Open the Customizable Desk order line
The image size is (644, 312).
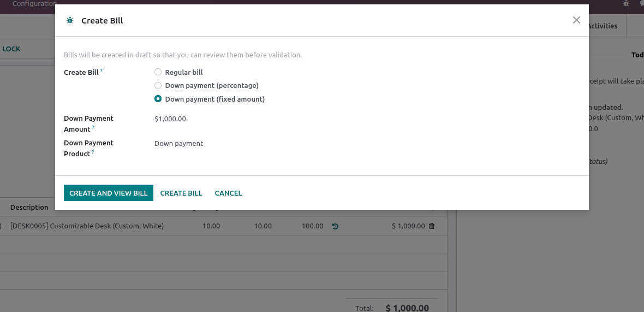pyautogui.click(x=87, y=226)
